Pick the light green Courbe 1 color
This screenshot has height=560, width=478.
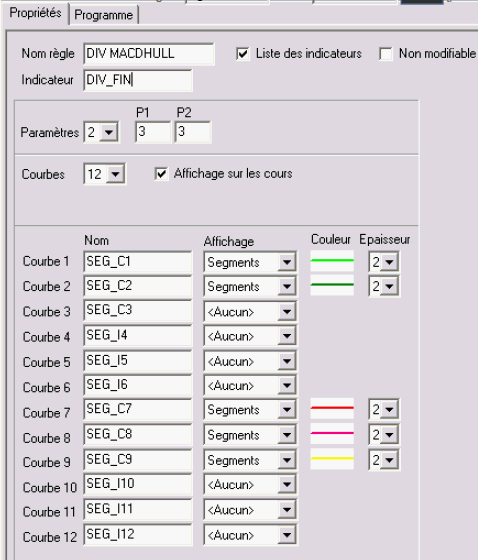tap(332, 261)
